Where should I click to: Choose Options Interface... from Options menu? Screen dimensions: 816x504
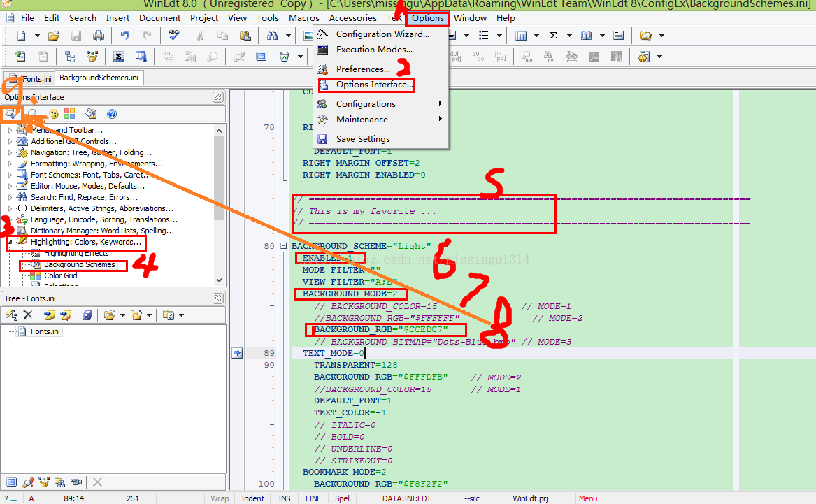tap(380, 85)
